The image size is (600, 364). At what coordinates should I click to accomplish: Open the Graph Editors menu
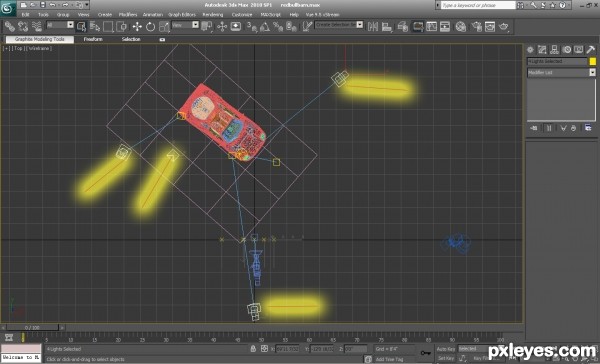point(182,15)
